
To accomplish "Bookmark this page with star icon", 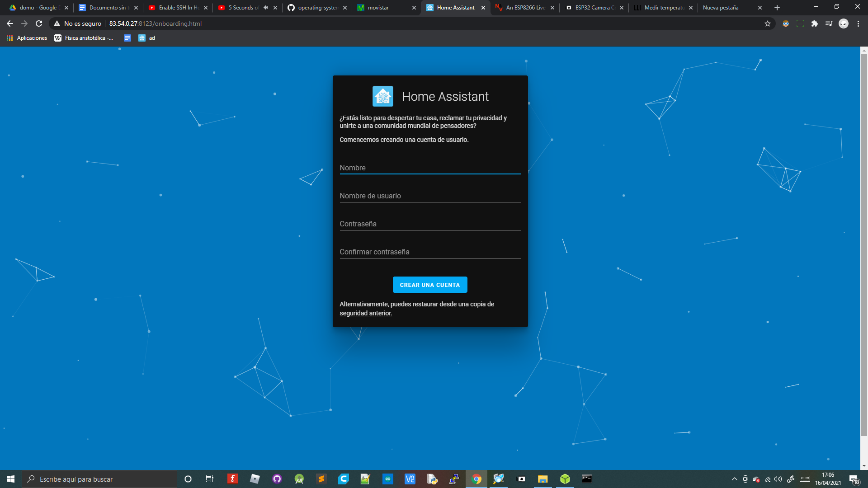I will click(768, 23).
